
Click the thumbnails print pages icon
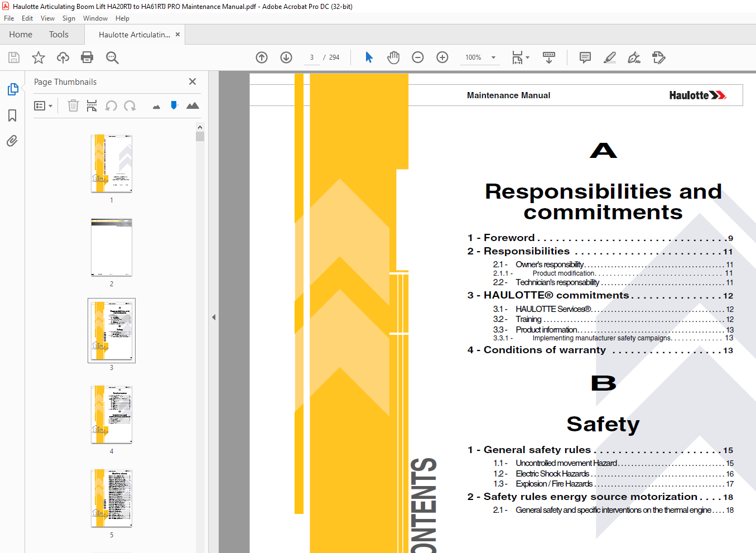point(92,105)
